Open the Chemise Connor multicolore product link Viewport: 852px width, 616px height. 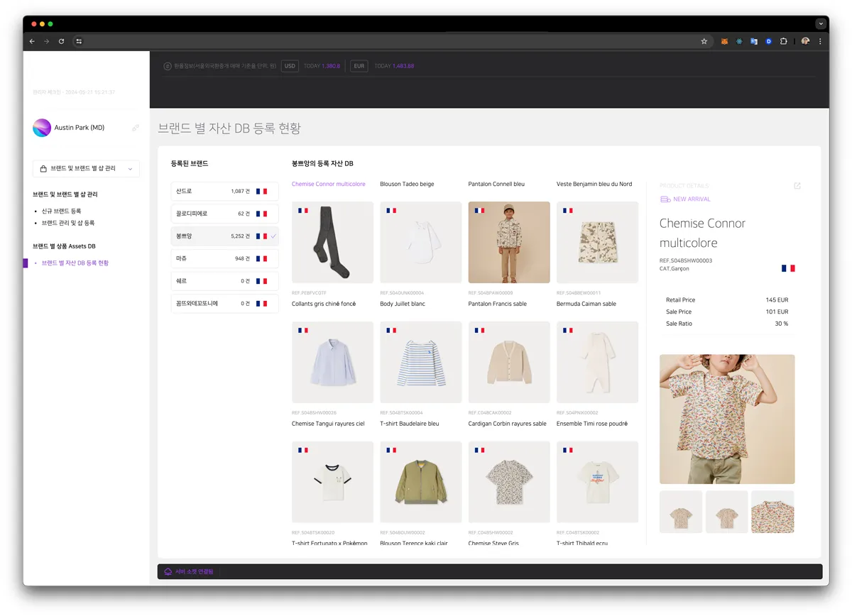(329, 184)
